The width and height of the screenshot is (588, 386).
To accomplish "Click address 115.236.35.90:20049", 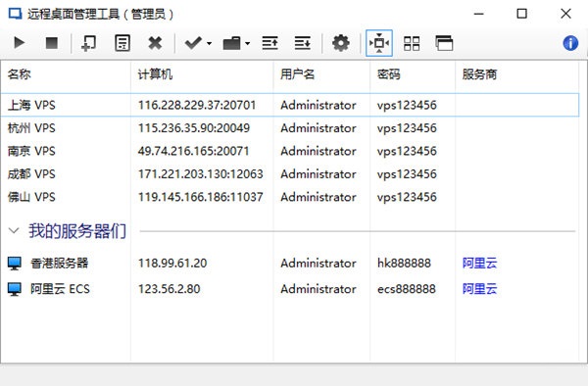I will click(x=194, y=128).
